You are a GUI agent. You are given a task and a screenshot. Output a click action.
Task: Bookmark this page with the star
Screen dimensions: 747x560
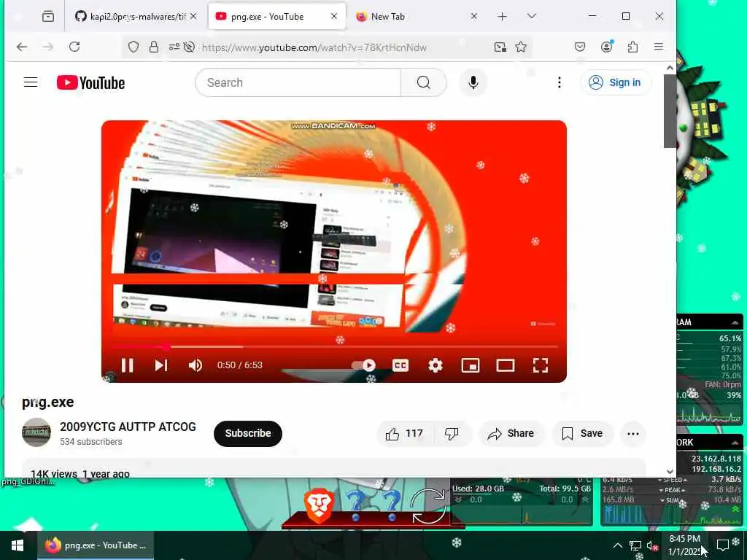521,47
